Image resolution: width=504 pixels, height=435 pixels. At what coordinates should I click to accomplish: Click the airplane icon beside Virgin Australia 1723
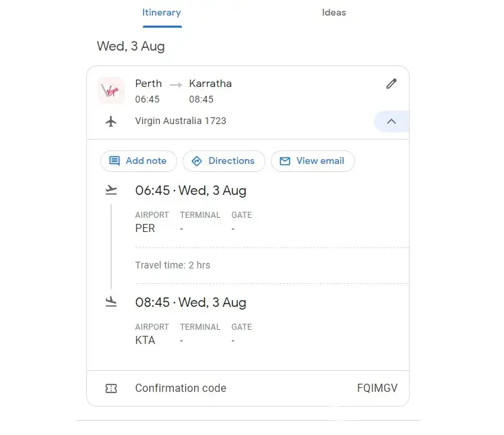pos(111,121)
